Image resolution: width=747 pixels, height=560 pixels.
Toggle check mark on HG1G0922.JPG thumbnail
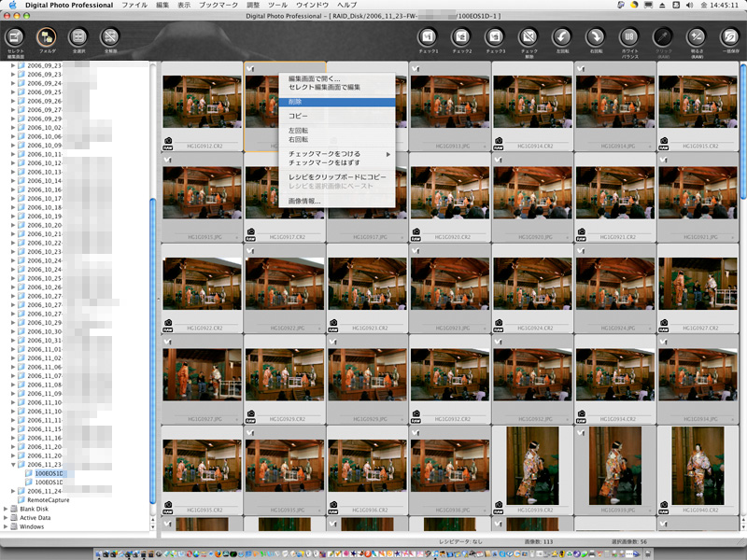(x=250, y=250)
